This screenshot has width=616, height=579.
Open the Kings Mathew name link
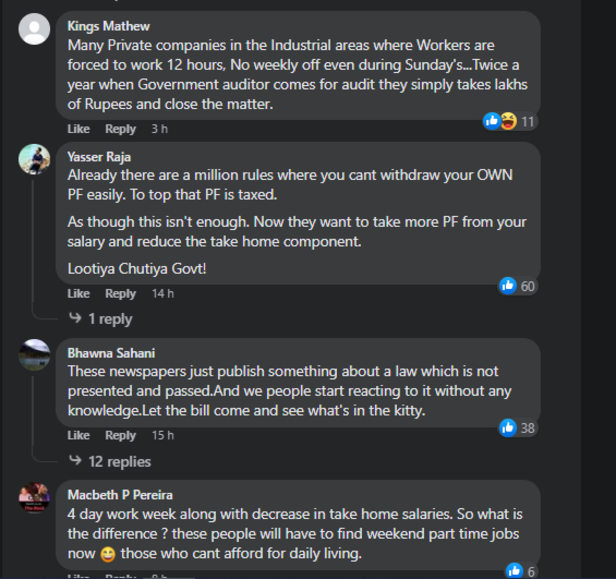click(x=108, y=26)
